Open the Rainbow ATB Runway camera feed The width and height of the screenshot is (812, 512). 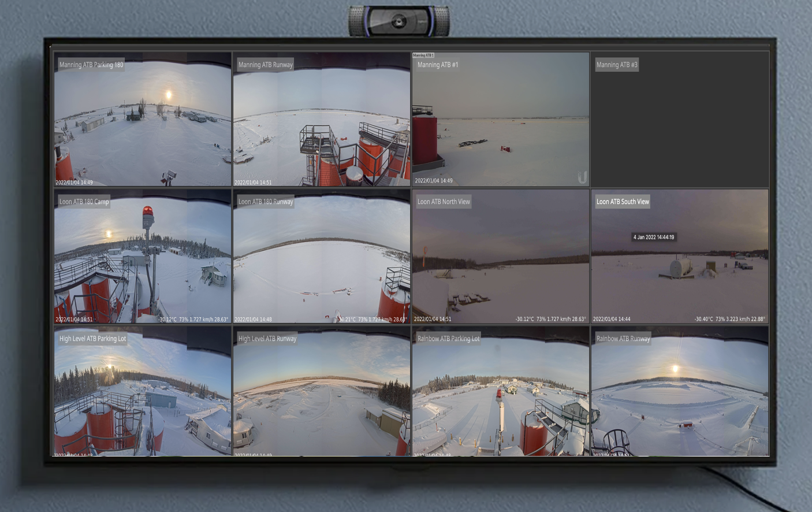pos(680,391)
